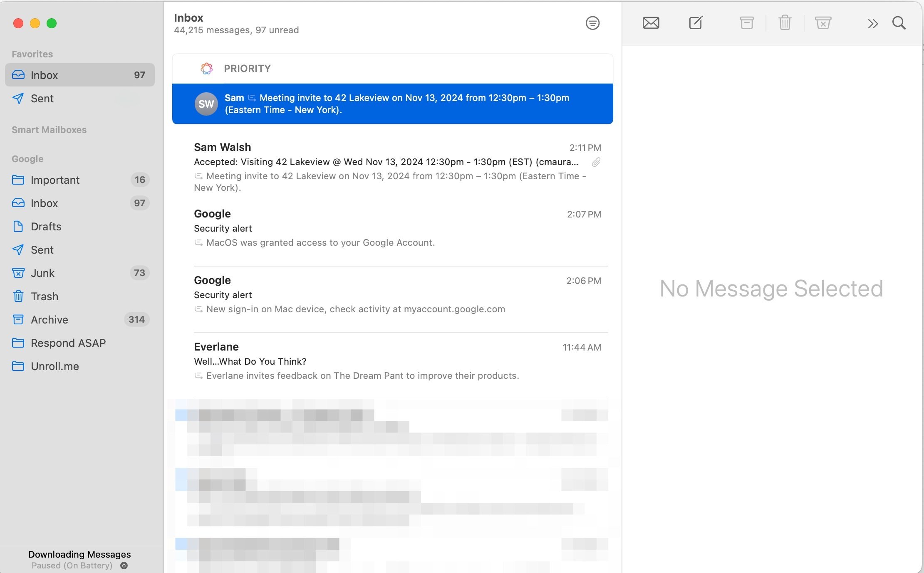Open the Drafts mailbox

click(x=46, y=227)
